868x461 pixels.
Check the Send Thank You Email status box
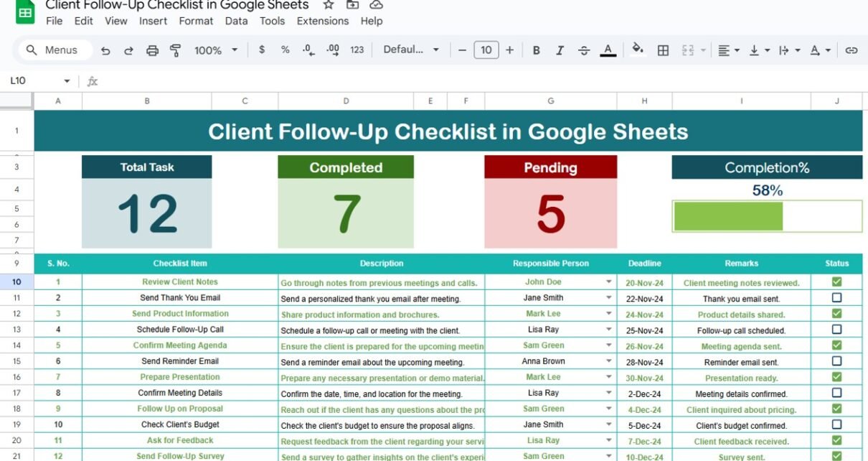[x=836, y=298]
